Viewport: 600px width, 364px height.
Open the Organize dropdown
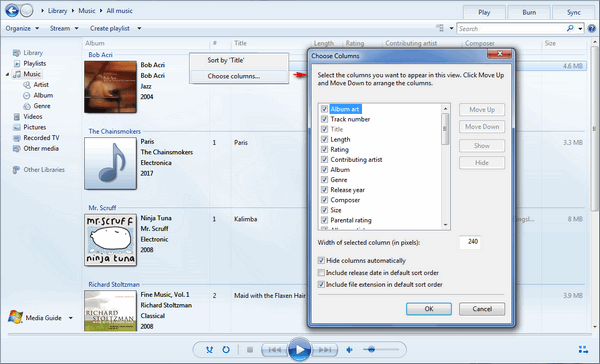coord(23,28)
